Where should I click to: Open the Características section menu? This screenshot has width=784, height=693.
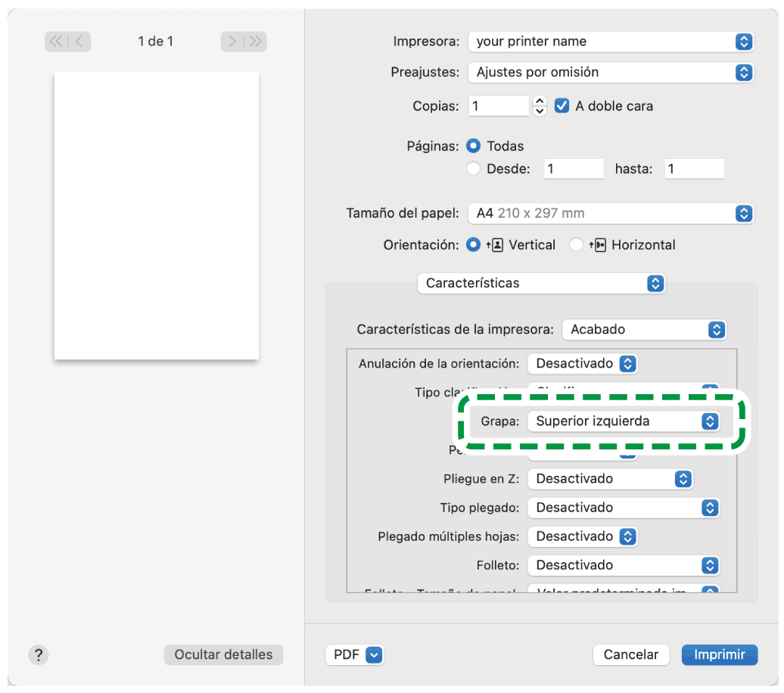click(x=541, y=284)
